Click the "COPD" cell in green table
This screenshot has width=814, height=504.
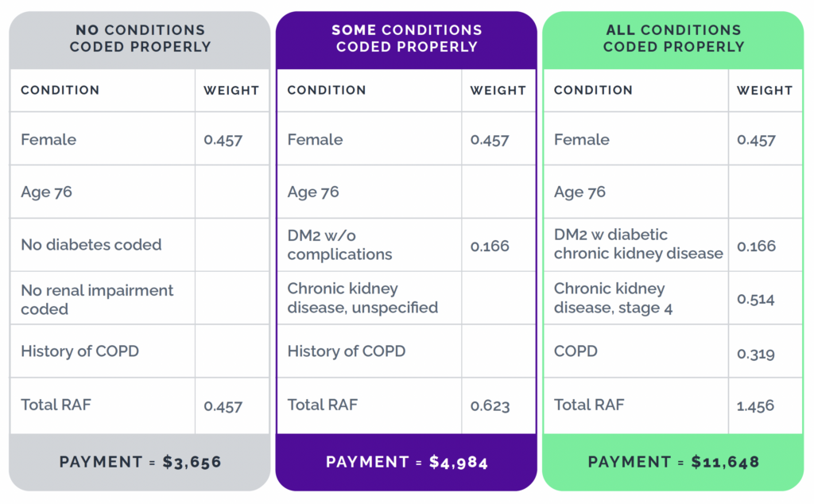point(576,351)
